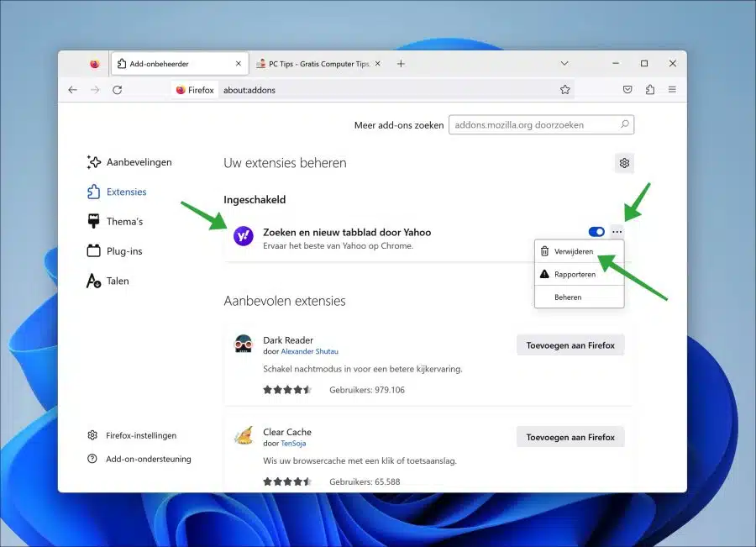Add Dark Reader with Toevoegen aan Firefox

click(x=570, y=345)
